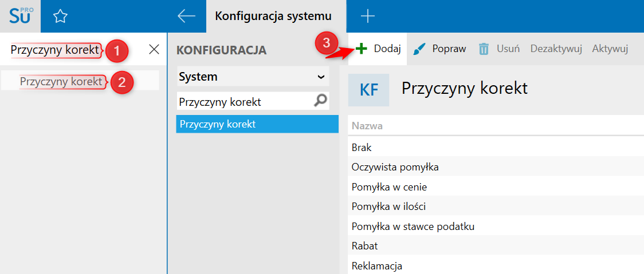Click the Usuń trash bin icon
The height and width of the screenshot is (274, 644).
[484, 49]
